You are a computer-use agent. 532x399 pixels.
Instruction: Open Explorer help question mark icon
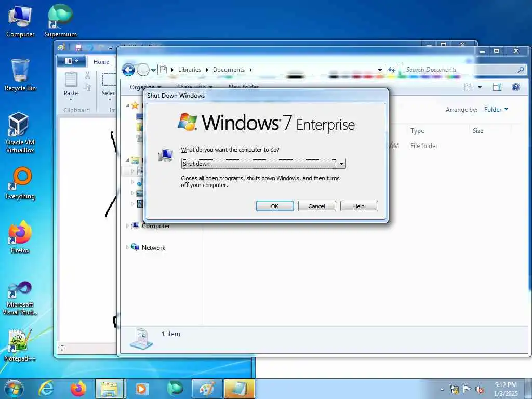tap(516, 87)
